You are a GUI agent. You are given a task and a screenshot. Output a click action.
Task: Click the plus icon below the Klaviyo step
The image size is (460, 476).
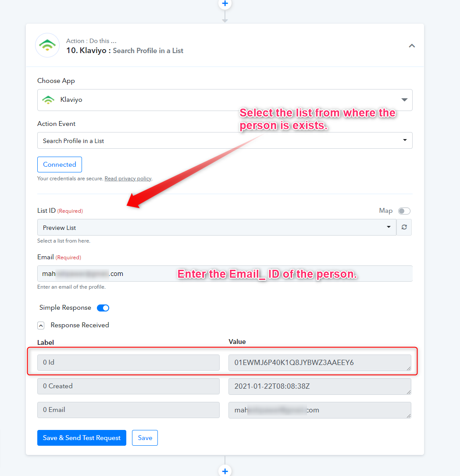225,471
